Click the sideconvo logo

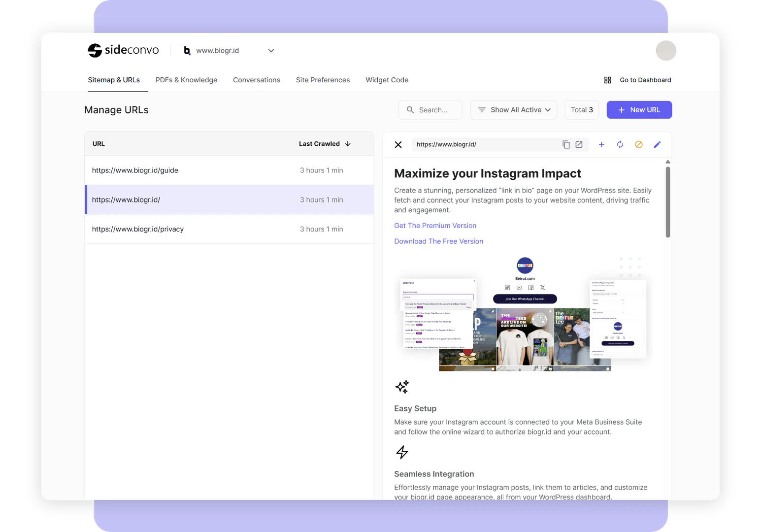coord(123,50)
